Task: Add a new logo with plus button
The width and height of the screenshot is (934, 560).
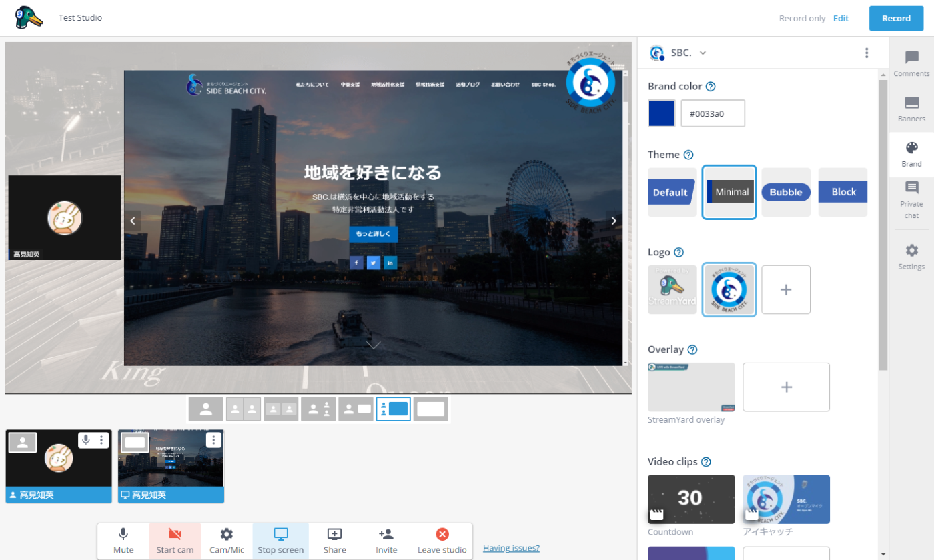Action: [786, 289]
